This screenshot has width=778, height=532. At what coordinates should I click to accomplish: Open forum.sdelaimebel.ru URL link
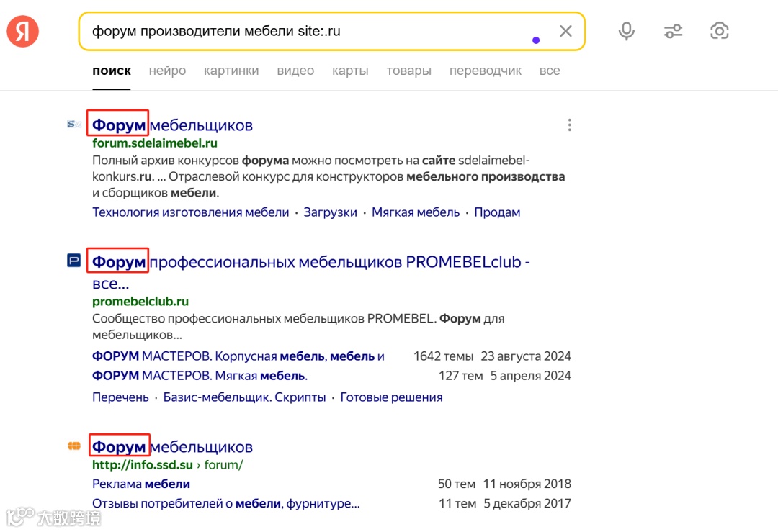[x=155, y=143]
